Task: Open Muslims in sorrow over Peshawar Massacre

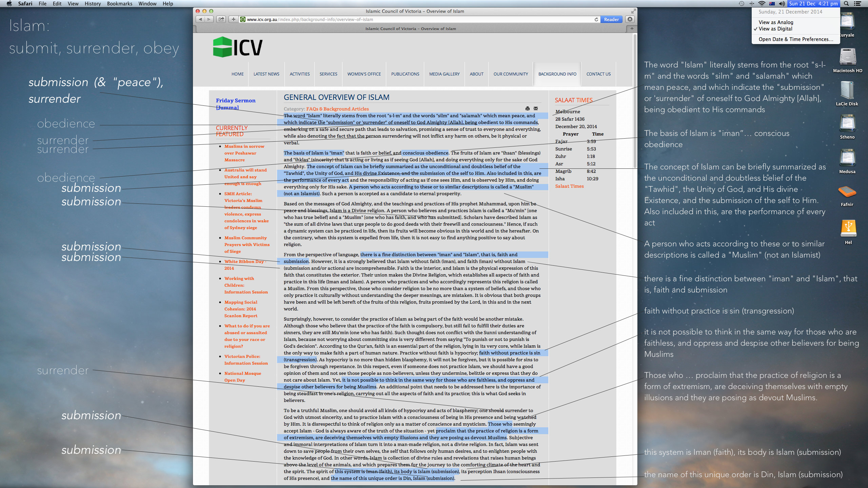Action: pos(244,153)
